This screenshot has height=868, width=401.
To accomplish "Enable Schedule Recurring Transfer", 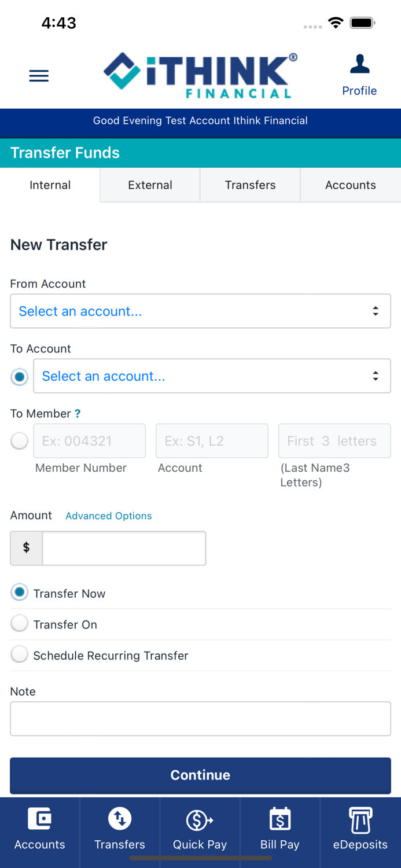I will point(19,654).
